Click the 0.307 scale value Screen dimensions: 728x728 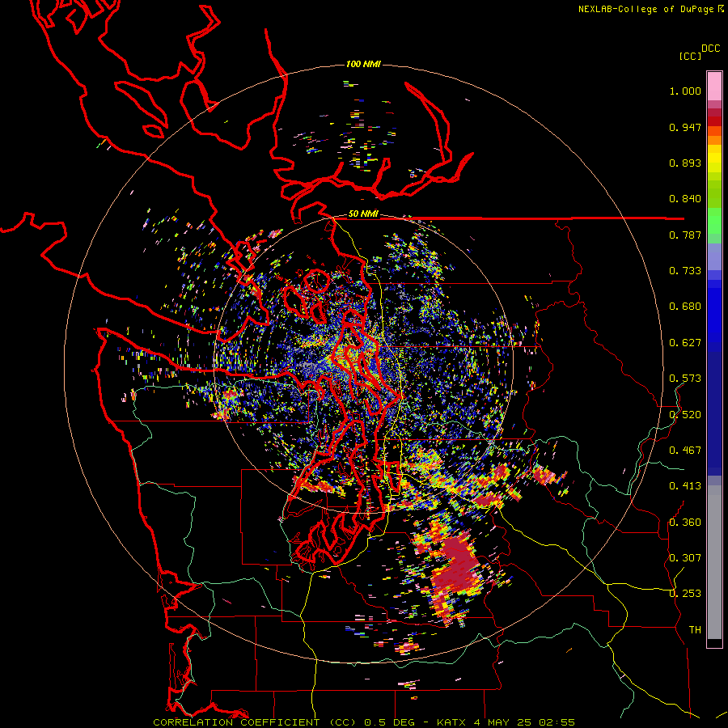685,558
